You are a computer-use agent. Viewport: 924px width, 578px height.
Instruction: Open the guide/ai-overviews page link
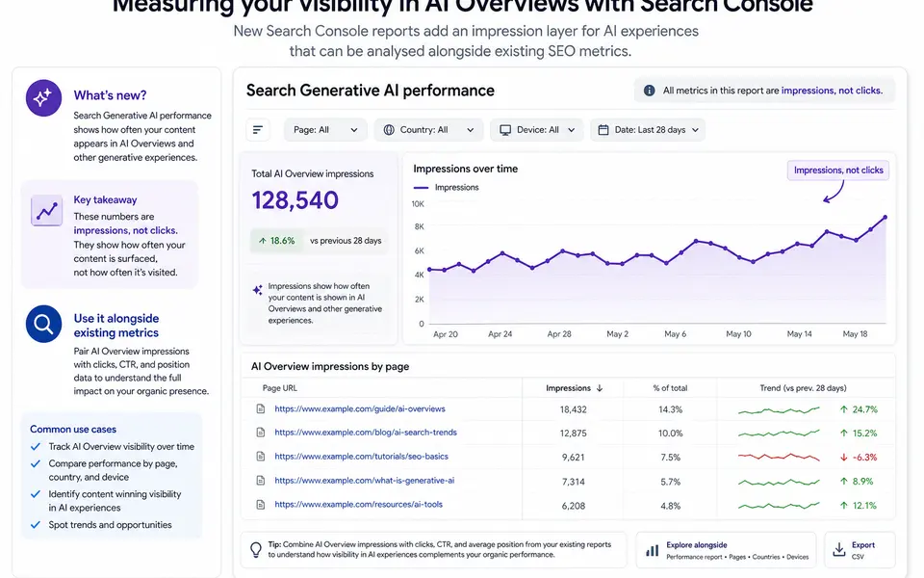[x=359, y=408]
